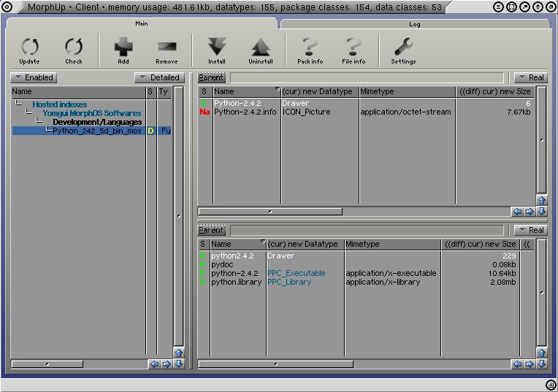The width and height of the screenshot is (558, 392).
Task: Sort upper pane by Mimetype column
Action: pos(407,91)
